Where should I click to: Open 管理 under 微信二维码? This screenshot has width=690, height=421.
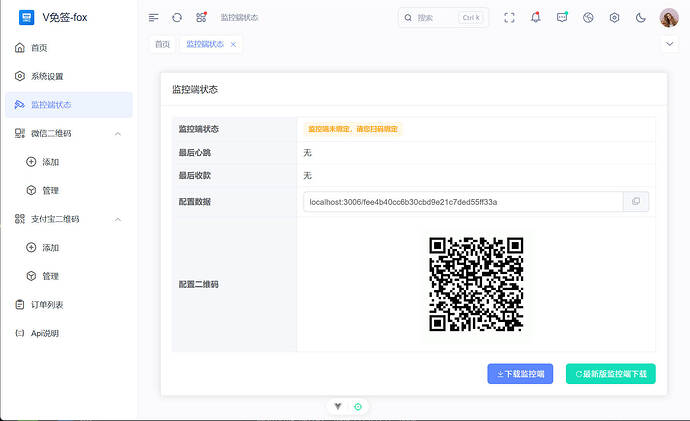point(69,190)
